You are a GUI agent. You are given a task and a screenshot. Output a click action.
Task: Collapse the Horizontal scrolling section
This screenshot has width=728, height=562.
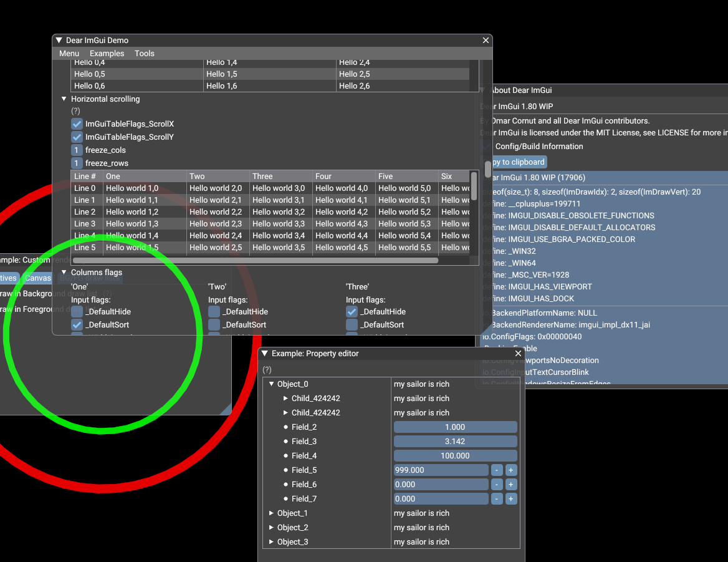[64, 99]
